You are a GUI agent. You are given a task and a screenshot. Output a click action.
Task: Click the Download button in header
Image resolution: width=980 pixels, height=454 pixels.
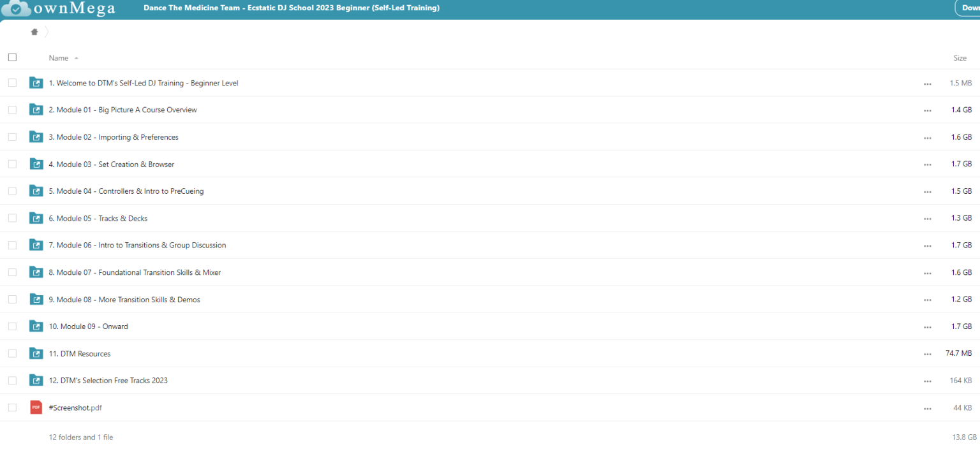[968, 8]
